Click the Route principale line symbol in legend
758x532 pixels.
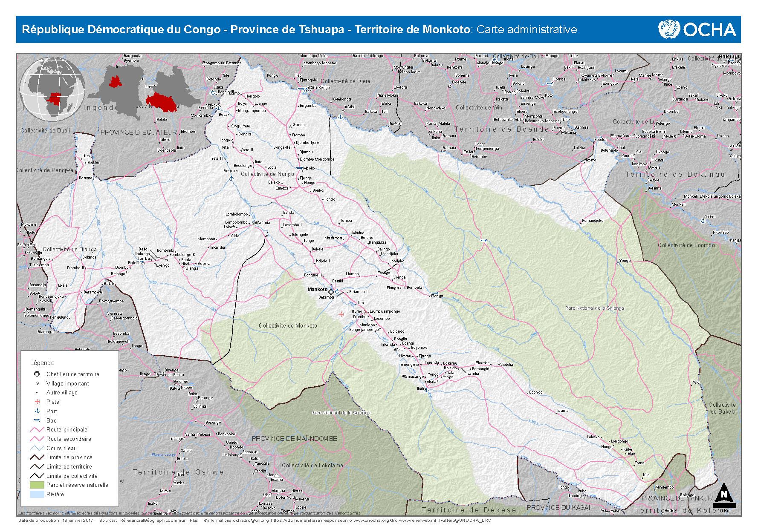point(37,429)
